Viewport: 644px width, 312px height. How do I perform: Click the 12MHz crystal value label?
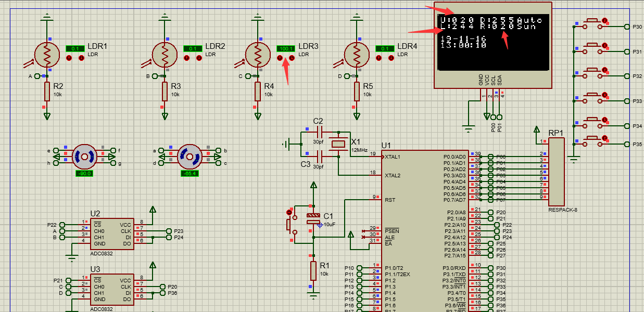pyautogui.click(x=359, y=150)
